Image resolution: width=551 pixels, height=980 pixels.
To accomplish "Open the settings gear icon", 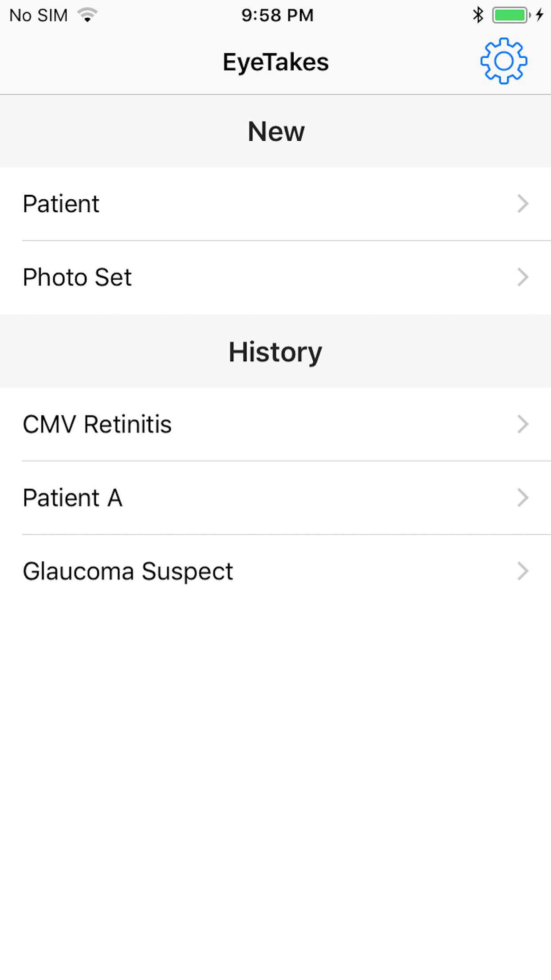I will click(x=504, y=61).
